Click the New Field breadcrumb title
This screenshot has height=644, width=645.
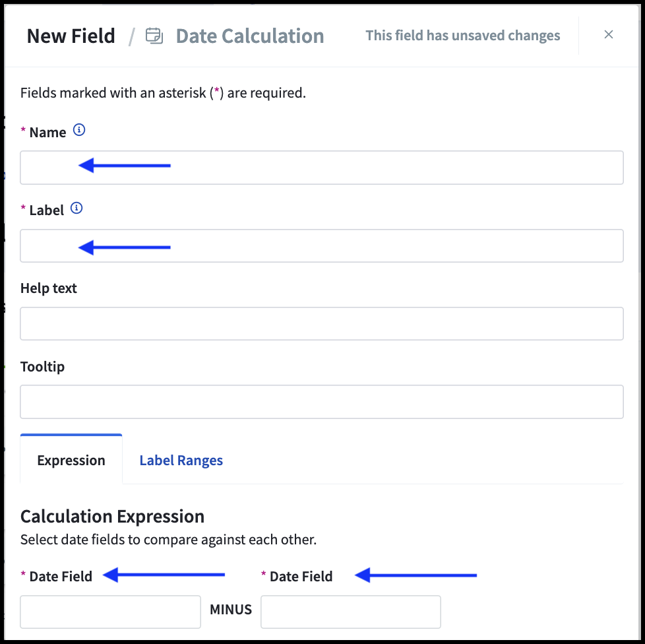71,36
